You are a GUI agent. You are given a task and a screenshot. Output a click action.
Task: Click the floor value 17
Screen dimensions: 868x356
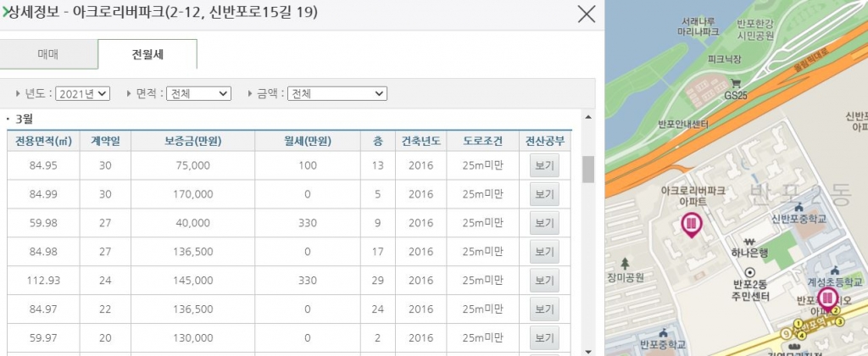click(377, 252)
